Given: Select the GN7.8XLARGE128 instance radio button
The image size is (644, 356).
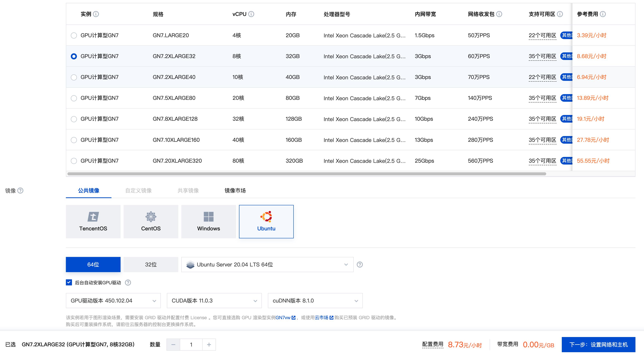Looking at the screenshot, I should (74, 119).
